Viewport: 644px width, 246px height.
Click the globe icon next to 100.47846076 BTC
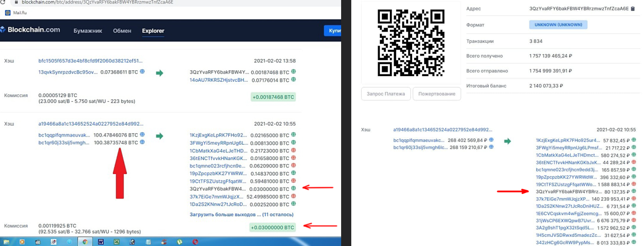click(142, 135)
